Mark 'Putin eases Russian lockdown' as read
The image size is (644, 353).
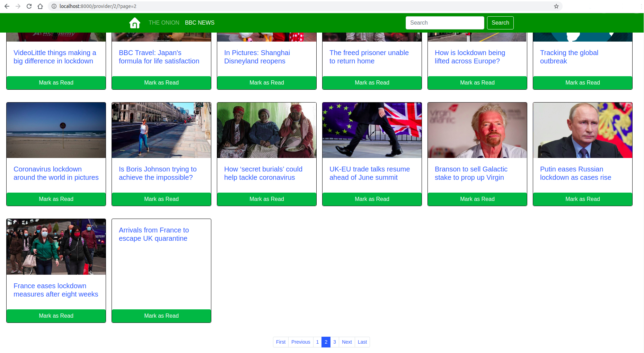pos(583,199)
